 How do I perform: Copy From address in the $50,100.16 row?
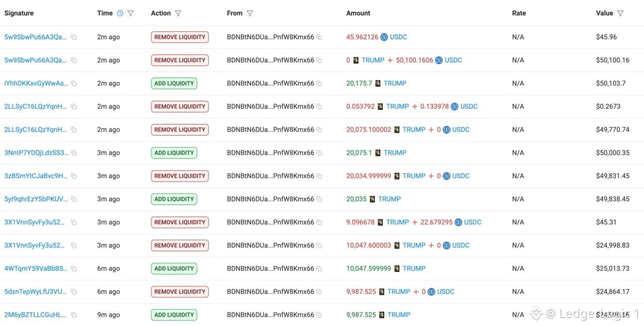319,60
